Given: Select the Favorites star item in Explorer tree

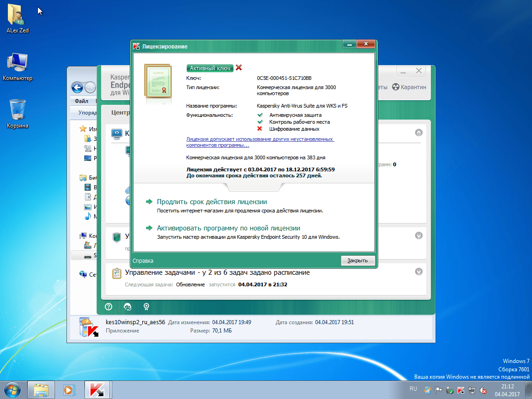Looking at the screenshot, I should 83,129.
